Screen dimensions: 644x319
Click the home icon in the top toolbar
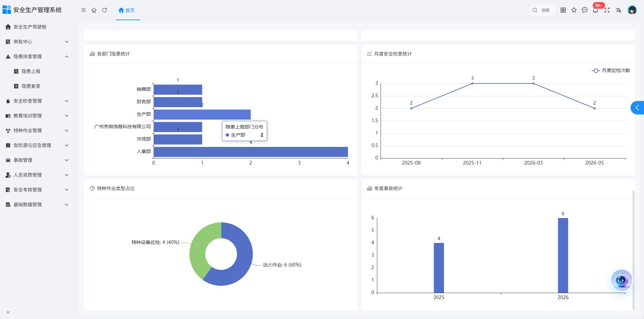click(94, 10)
